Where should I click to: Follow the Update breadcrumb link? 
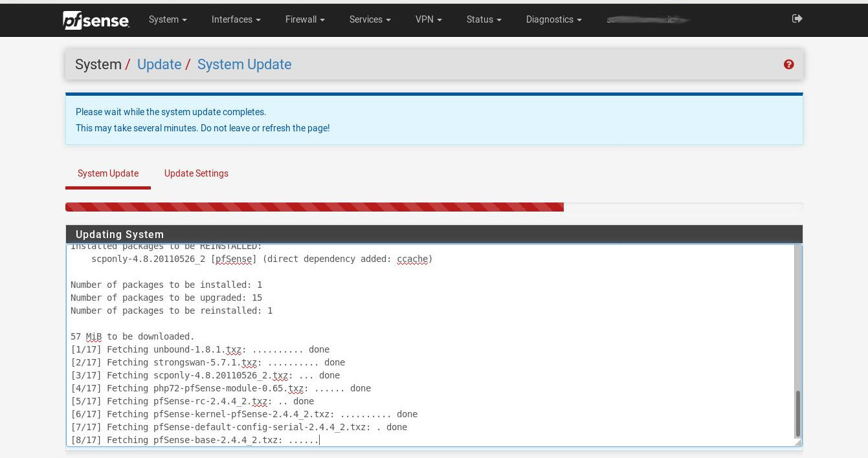(159, 65)
